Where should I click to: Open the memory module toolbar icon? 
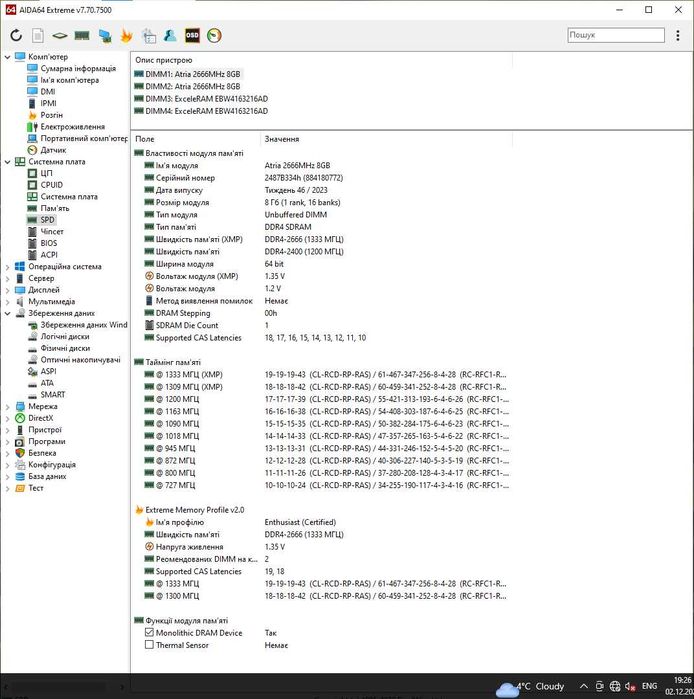[82, 35]
